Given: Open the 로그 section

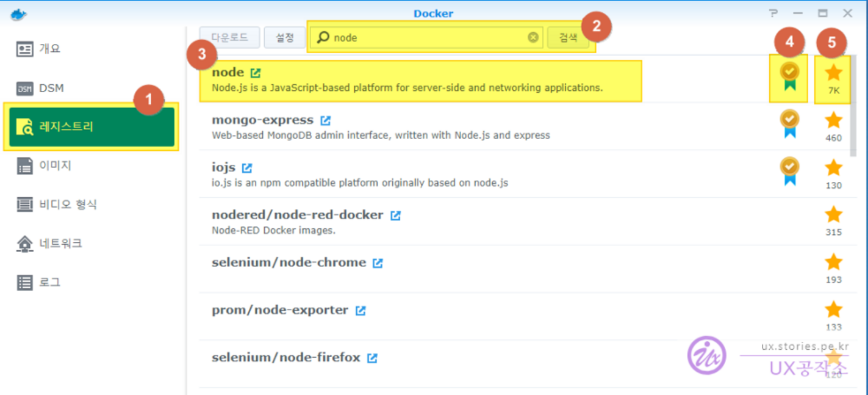Looking at the screenshot, I should pos(49,282).
